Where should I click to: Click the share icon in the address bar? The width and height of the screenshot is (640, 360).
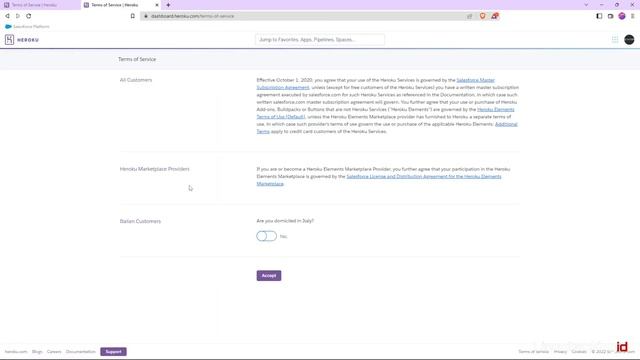tap(470, 16)
